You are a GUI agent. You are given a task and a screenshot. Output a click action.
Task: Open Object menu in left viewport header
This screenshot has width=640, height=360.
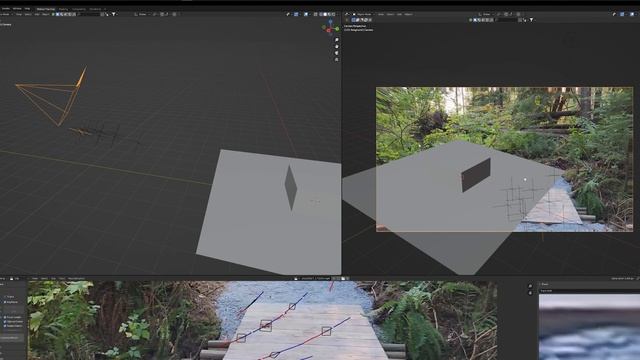coord(46,14)
